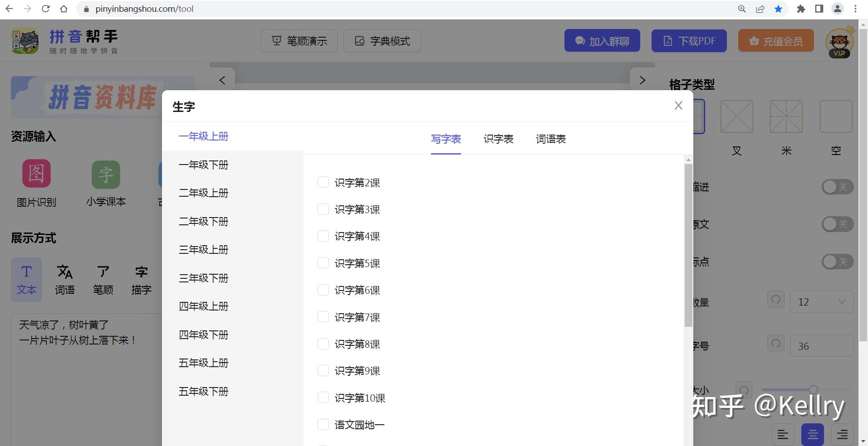The width and height of the screenshot is (868, 446).
Task: Check the 识字第8课 checkbox
Action: click(323, 344)
